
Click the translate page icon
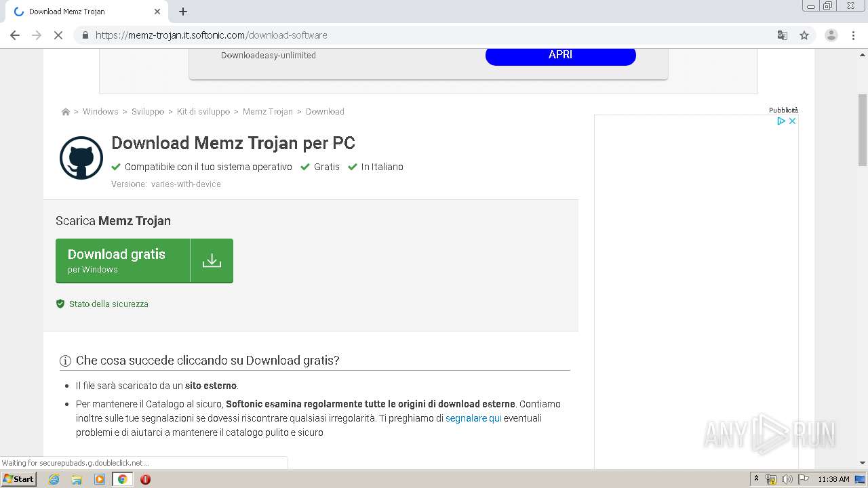pos(783,35)
